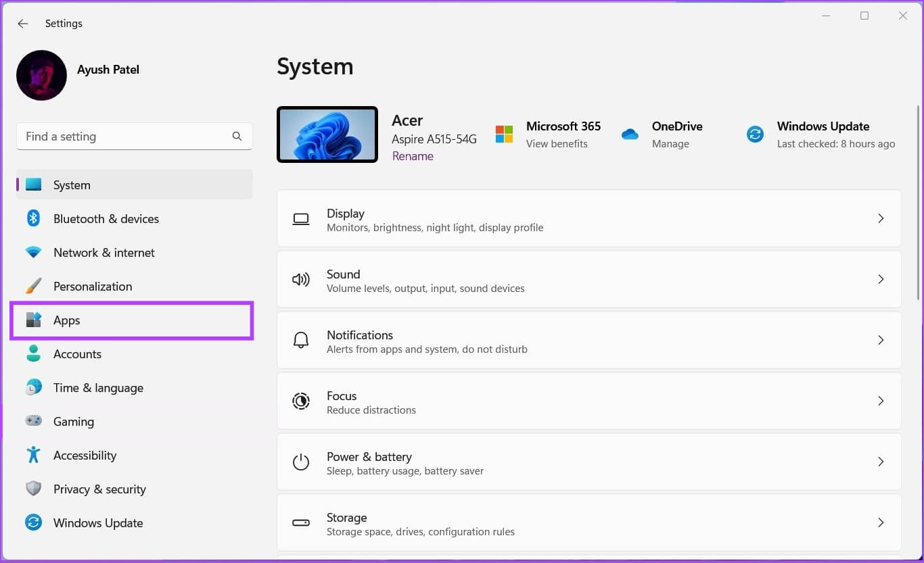Click the Personalization paintbrush icon
The image size is (924, 563).
33,286
